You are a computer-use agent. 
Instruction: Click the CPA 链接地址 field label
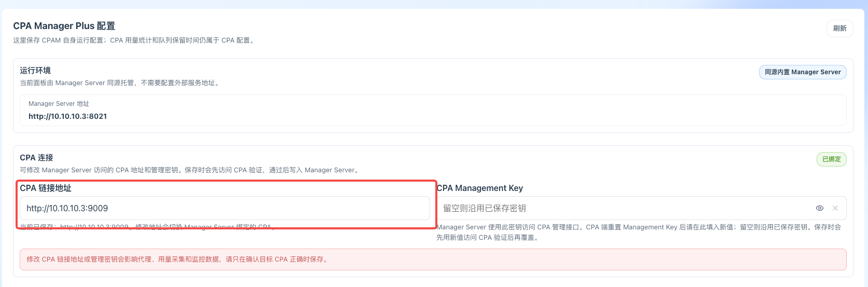point(46,188)
